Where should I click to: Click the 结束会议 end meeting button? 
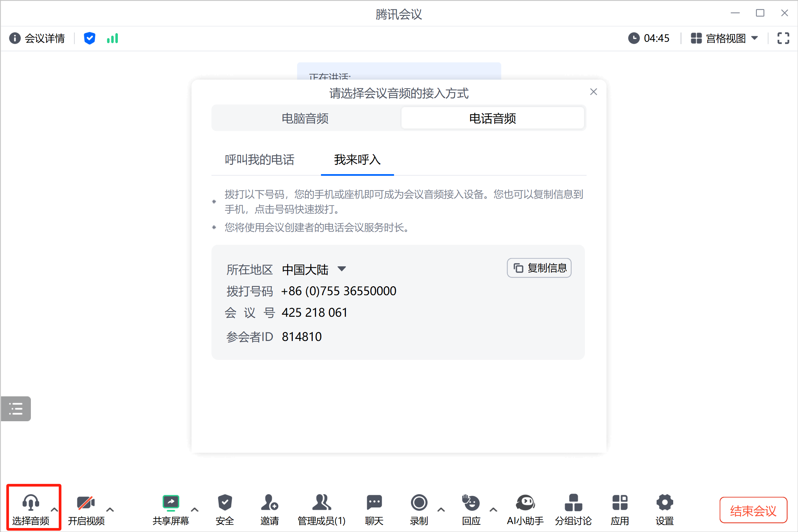pos(753,510)
